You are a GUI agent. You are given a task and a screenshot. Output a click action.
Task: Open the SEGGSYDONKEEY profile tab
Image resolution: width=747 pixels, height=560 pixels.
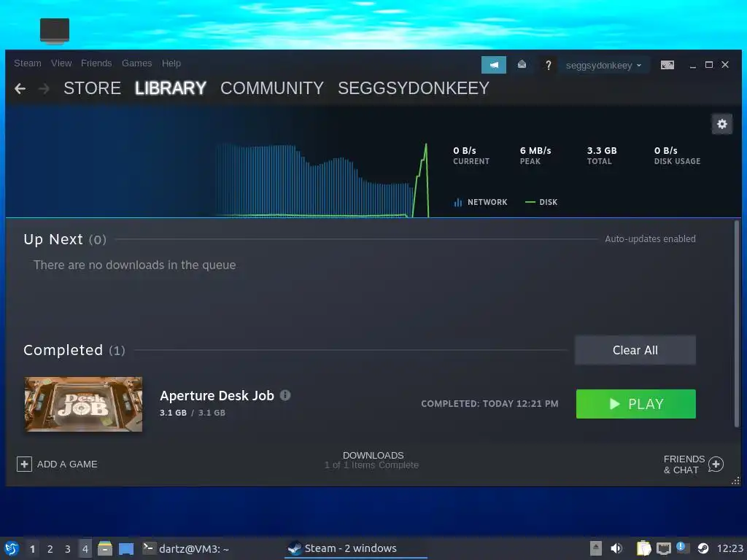(414, 88)
